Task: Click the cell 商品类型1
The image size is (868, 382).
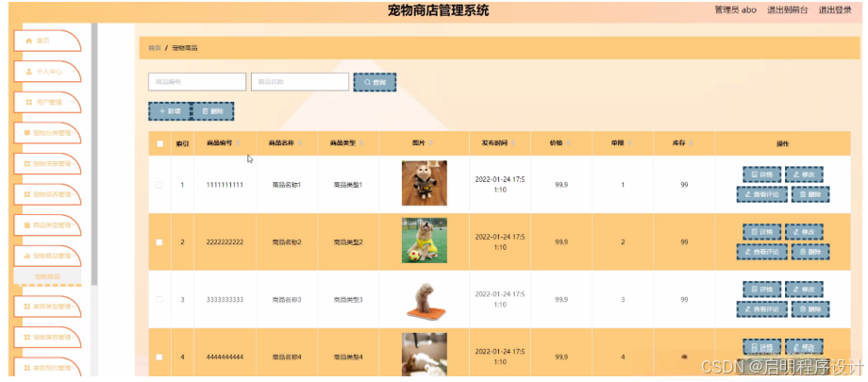Action: [347, 185]
